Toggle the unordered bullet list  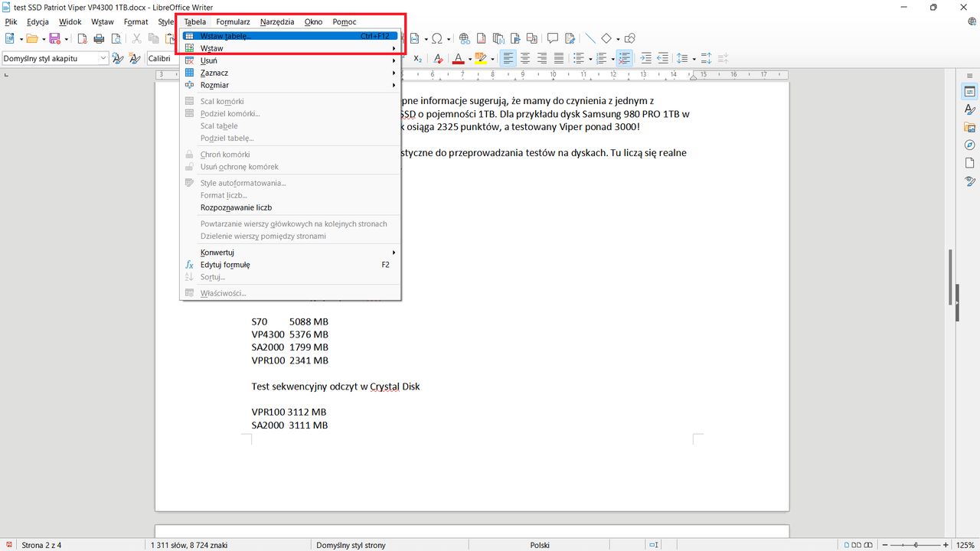coord(580,58)
